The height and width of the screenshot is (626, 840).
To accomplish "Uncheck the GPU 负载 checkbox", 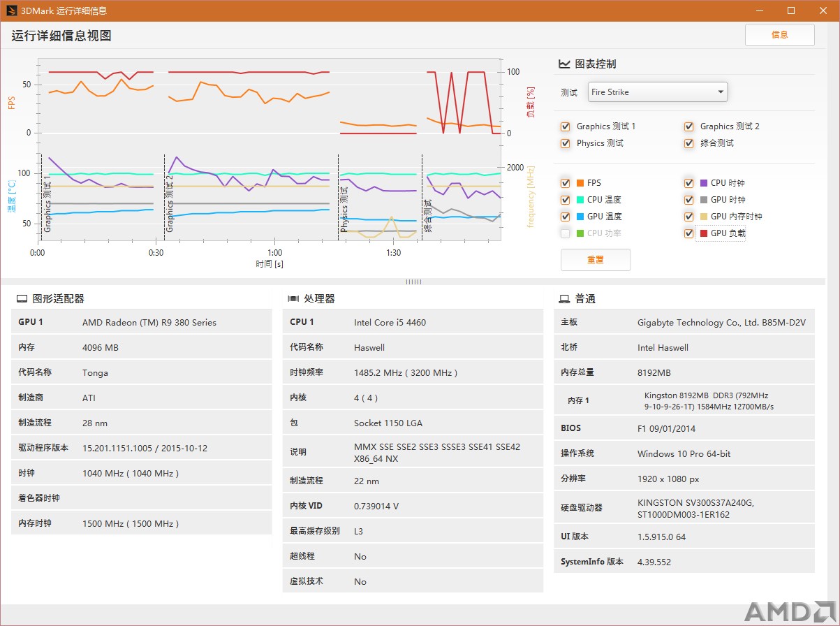I will tap(688, 233).
